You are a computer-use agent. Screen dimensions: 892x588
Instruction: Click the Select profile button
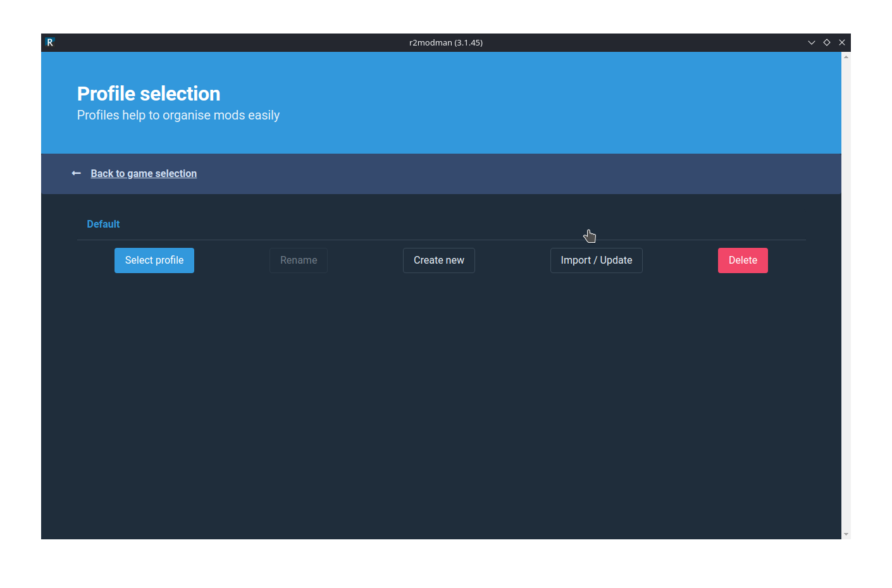coord(154,260)
